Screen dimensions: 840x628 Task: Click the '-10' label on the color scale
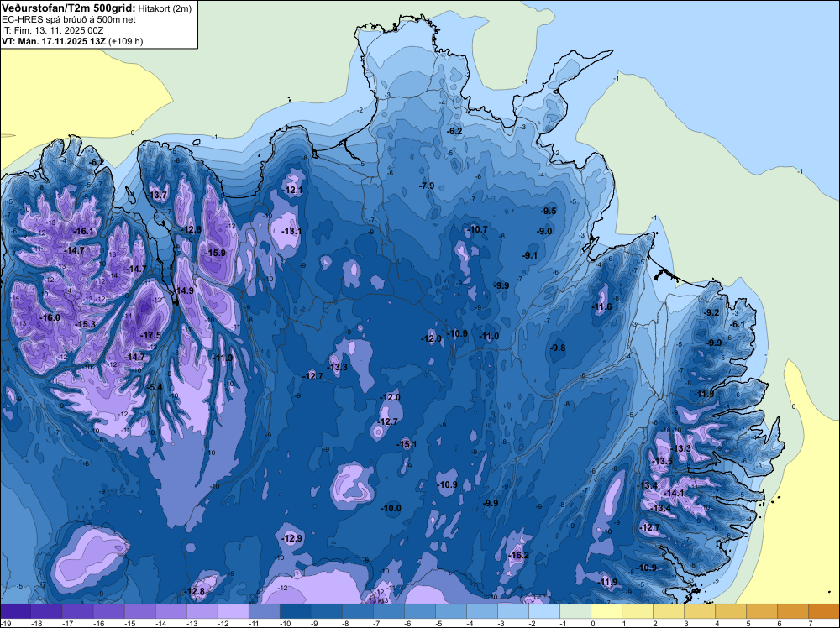coord(286,623)
